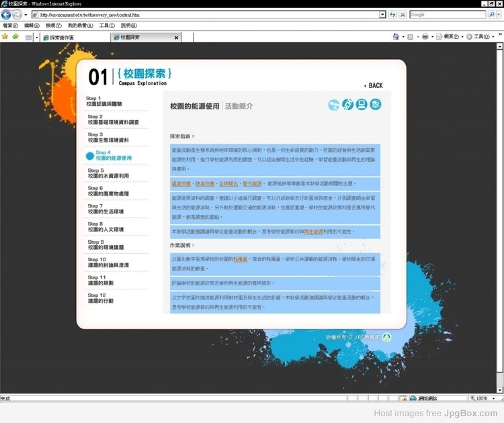The height and width of the screenshot is (423, 504).
Task: Go to Step 5 校園的水資源利用
Action: tap(108, 173)
